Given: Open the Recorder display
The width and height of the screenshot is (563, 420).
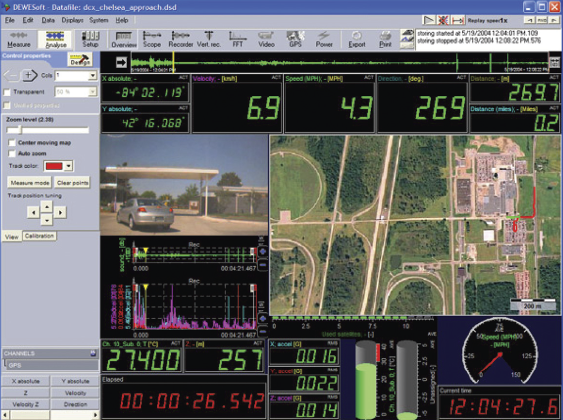Looking at the screenshot, I should 181,39.
